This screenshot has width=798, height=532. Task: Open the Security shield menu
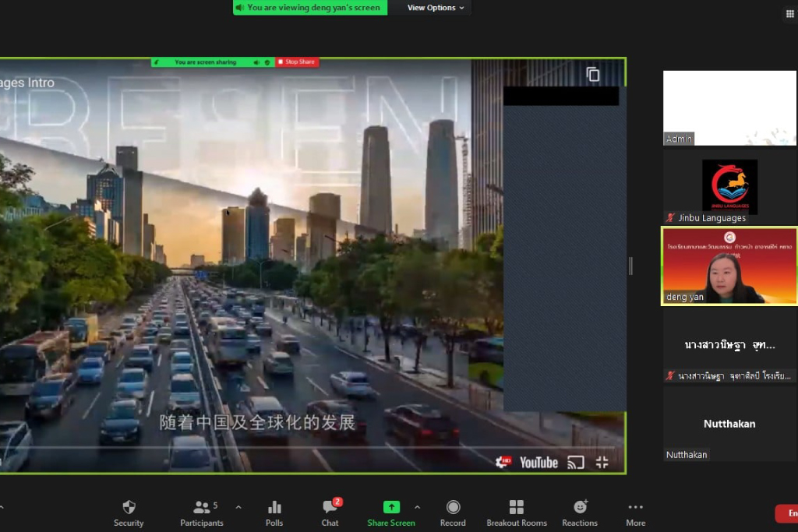point(129,513)
